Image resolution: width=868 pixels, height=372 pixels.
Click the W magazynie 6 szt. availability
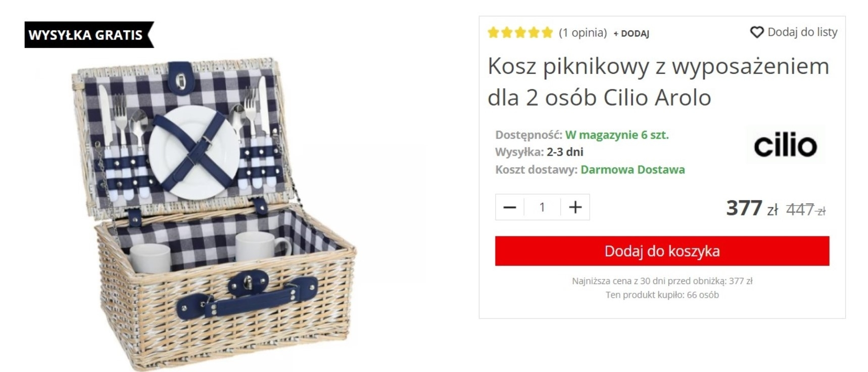617,135
